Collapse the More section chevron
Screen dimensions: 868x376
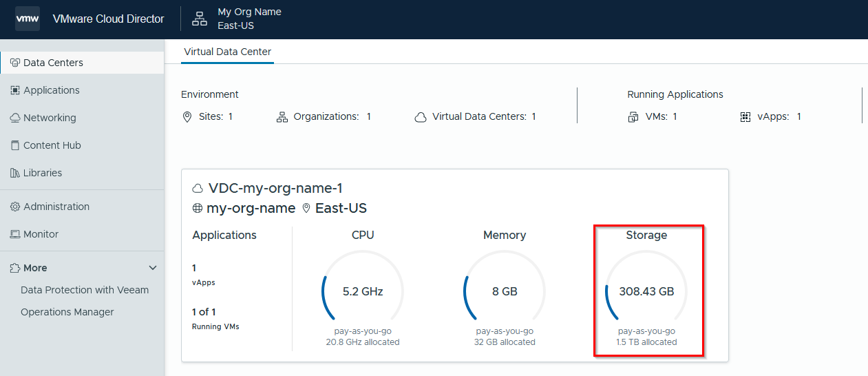[x=153, y=268]
